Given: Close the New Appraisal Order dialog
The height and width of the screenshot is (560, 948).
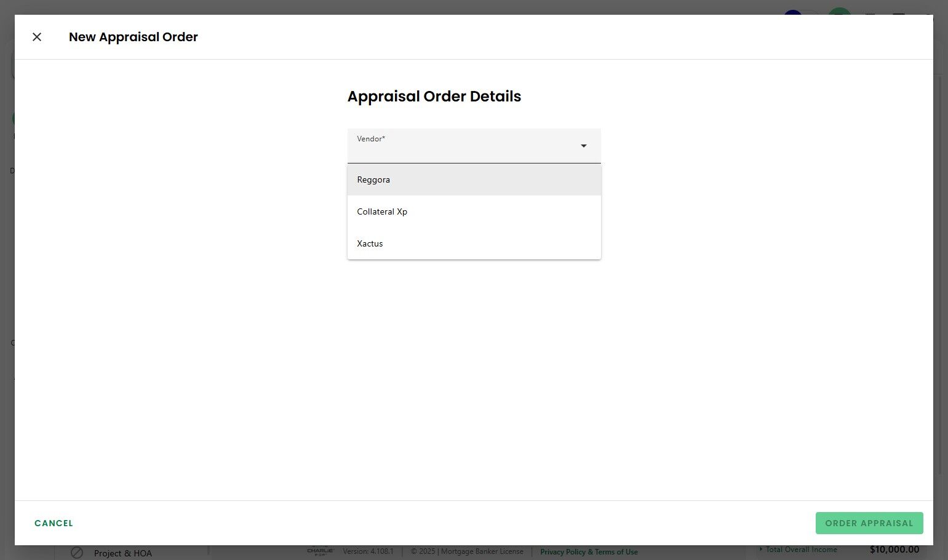Looking at the screenshot, I should (37, 37).
